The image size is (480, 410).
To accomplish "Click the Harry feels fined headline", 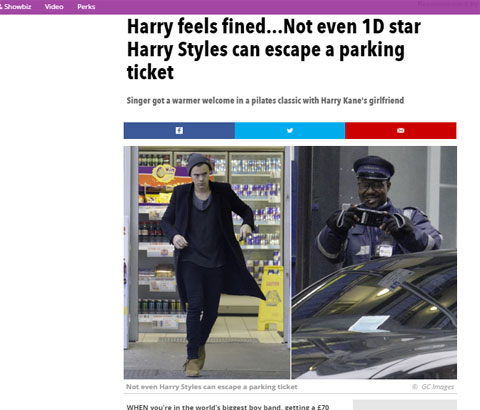I will [273, 49].
